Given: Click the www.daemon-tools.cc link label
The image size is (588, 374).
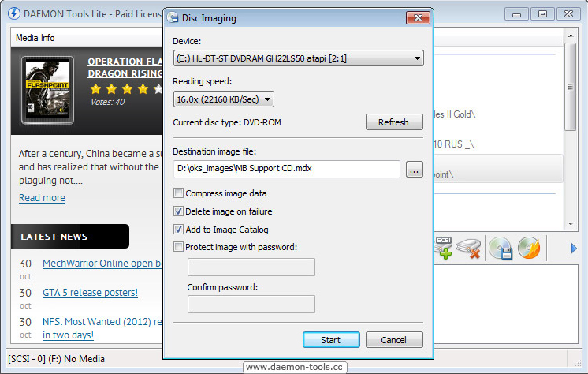Looking at the screenshot, I should [x=294, y=367].
